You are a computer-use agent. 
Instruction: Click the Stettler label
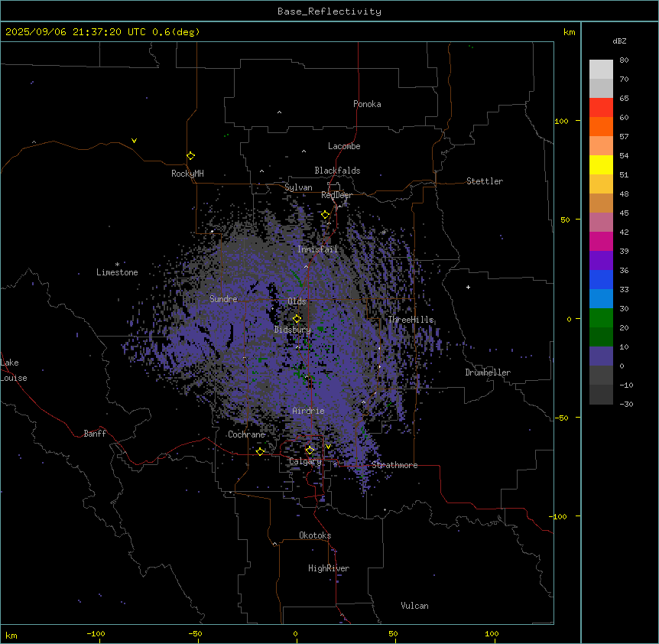(485, 181)
